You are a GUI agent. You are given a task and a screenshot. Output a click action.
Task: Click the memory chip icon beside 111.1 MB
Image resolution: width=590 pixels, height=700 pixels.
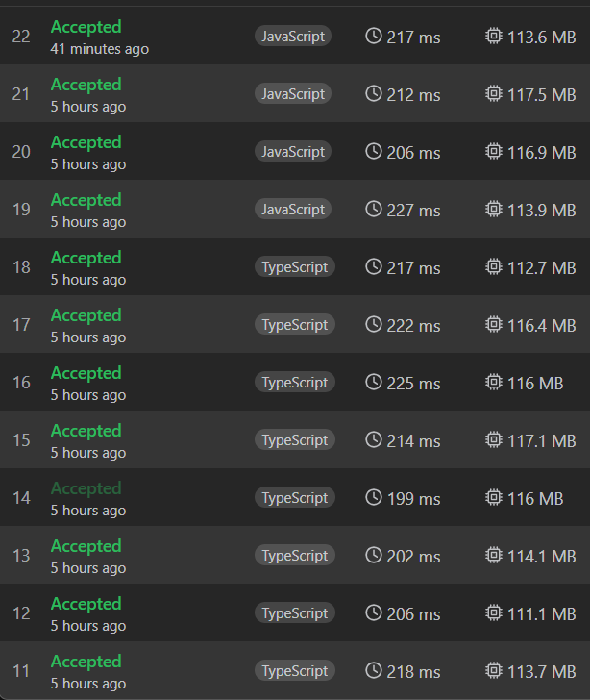tap(494, 613)
